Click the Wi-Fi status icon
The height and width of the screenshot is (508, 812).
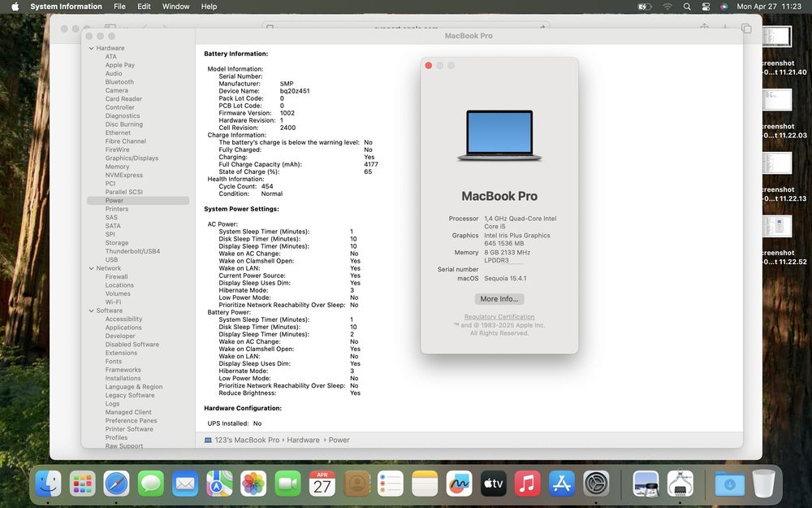coord(667,7)
